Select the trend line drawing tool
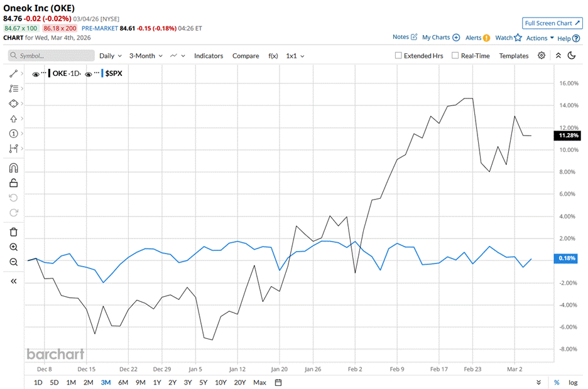The image size is (588, 389). point(13,73)
